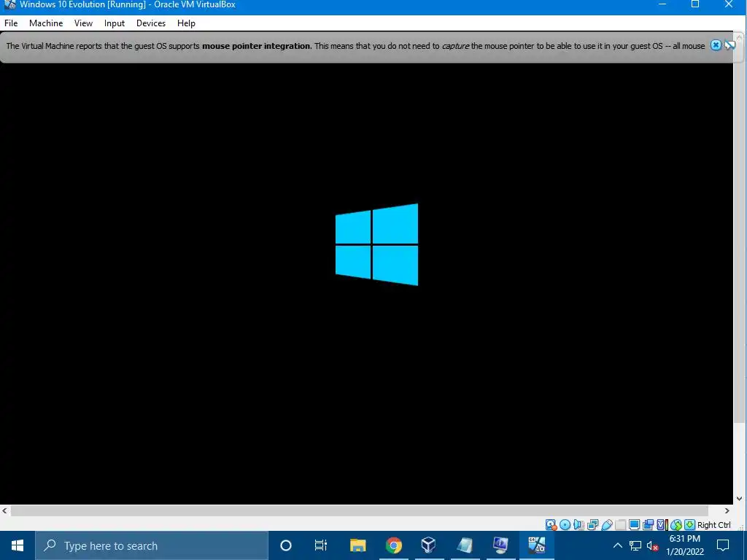Open the Help menu
This screenshot has width=747, height=560.
point(186,23)
